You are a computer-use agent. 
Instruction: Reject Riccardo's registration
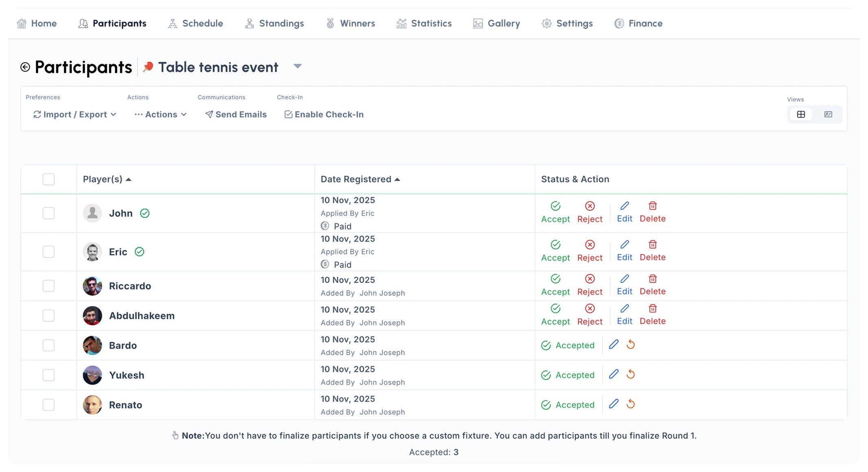tap(590, 285)
